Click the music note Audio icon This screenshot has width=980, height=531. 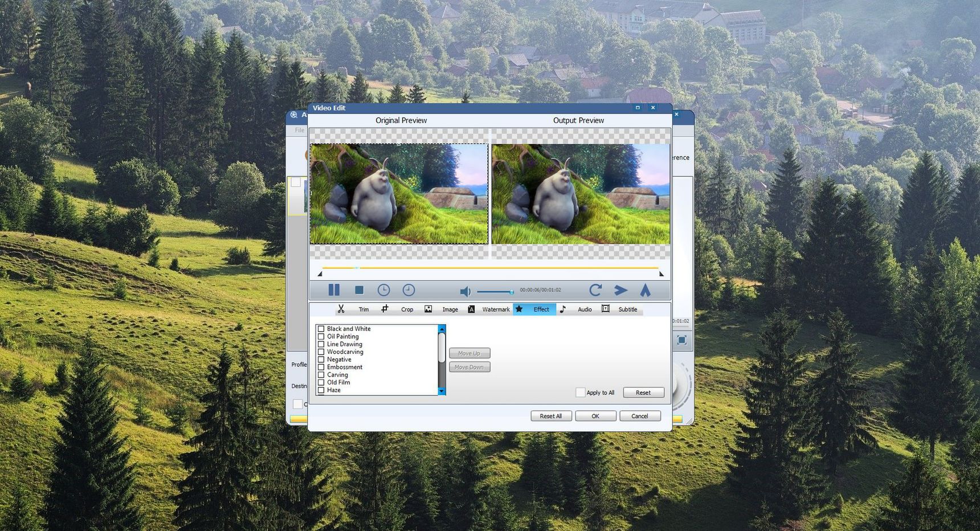click(562, 309)
